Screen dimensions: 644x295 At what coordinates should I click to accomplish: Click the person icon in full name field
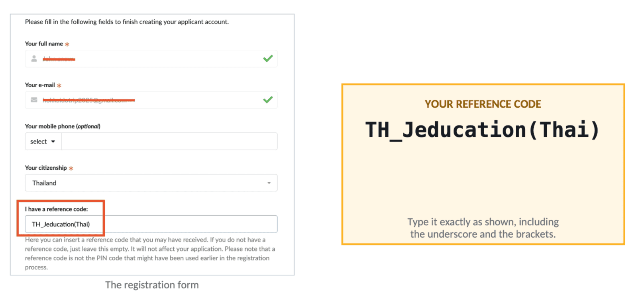point(34,59)
